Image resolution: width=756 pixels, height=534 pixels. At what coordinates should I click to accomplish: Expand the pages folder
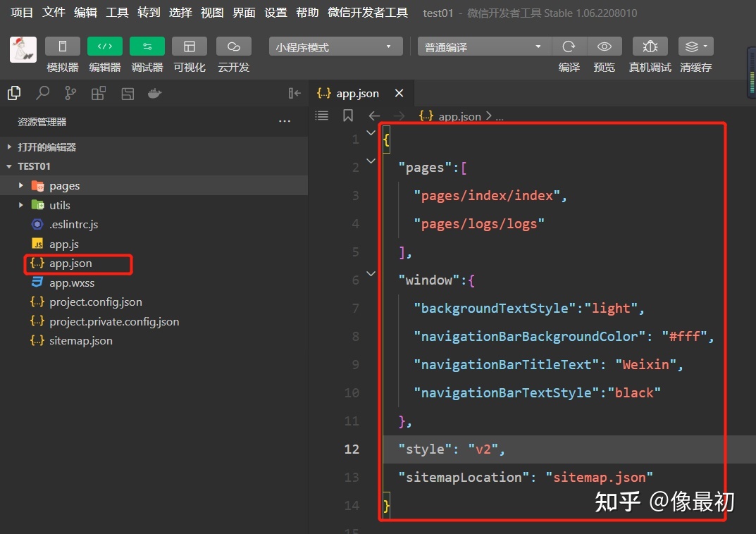coord(64,186)
